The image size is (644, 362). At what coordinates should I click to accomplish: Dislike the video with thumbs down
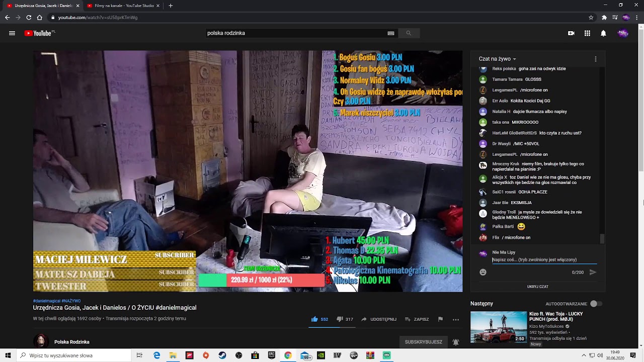point(340,319)
